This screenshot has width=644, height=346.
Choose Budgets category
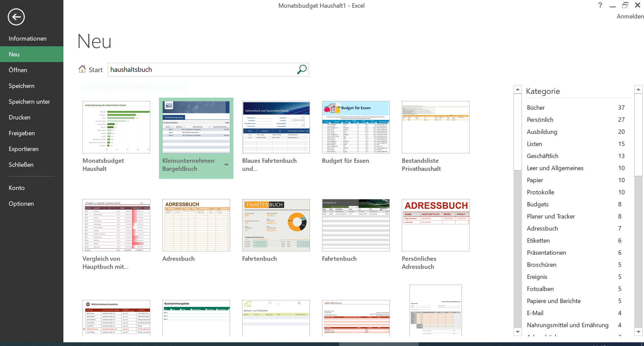pos(576,204)
